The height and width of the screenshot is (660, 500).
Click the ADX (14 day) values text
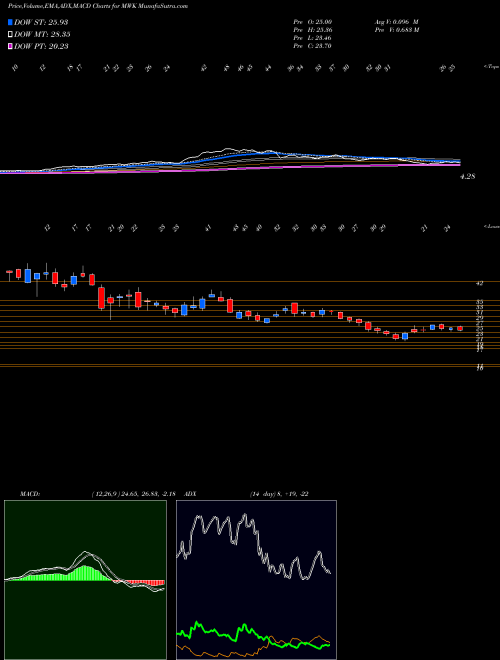click(277, 494)
